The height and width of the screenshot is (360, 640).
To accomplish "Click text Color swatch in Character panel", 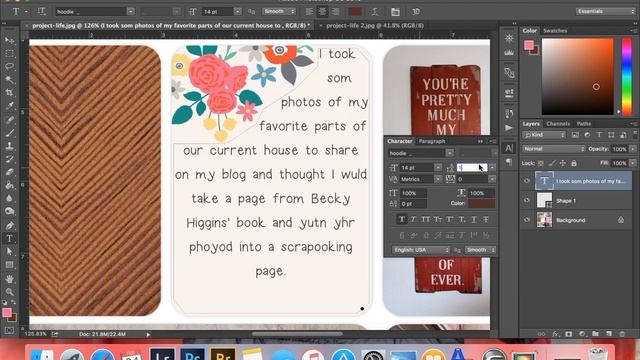I will [482, 203].
